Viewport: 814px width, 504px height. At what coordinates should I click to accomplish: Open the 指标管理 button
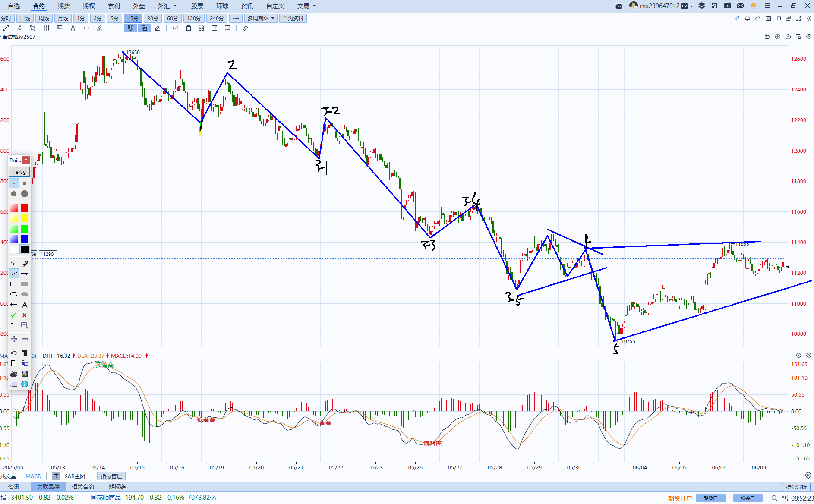pos(111,476)
